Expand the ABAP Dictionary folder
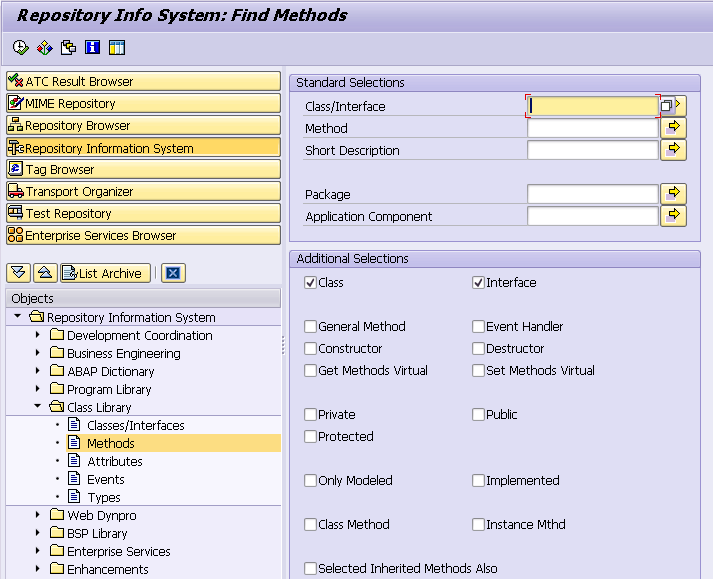 pyautogui.click(x=38, y=371)
